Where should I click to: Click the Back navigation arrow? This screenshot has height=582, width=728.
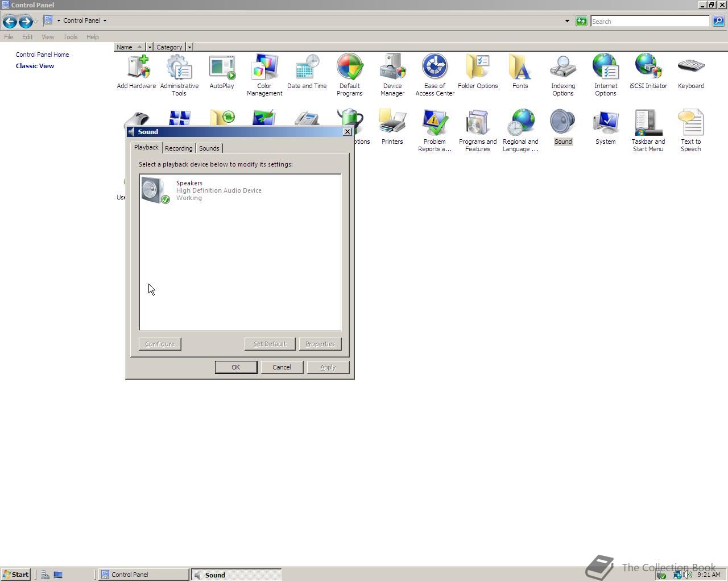(x=10, y=22)
